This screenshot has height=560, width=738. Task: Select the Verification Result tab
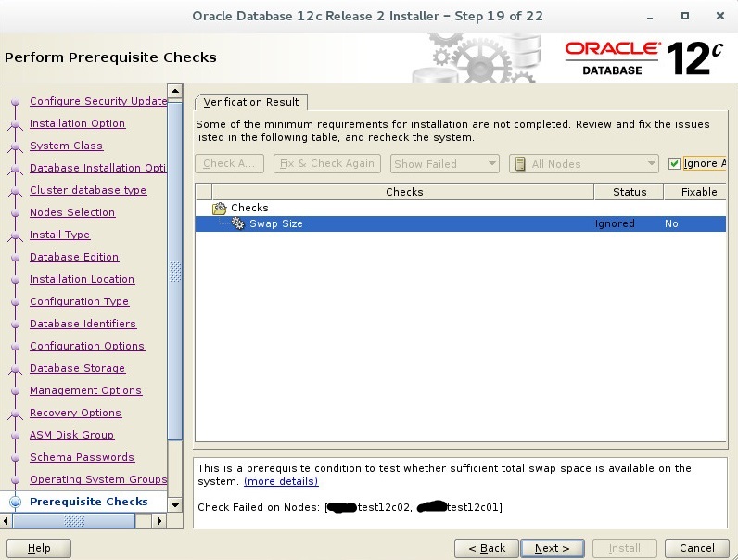[251, 102]
